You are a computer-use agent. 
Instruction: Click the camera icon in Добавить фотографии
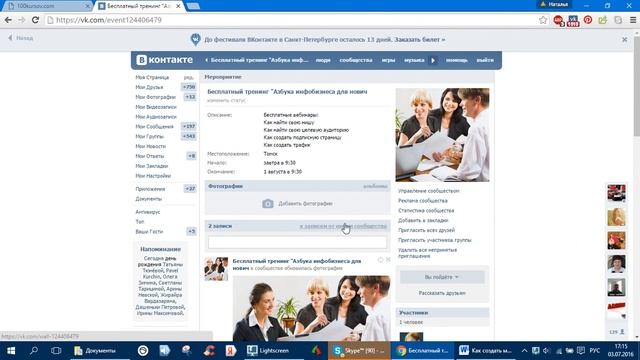click(x=268, y=203)
